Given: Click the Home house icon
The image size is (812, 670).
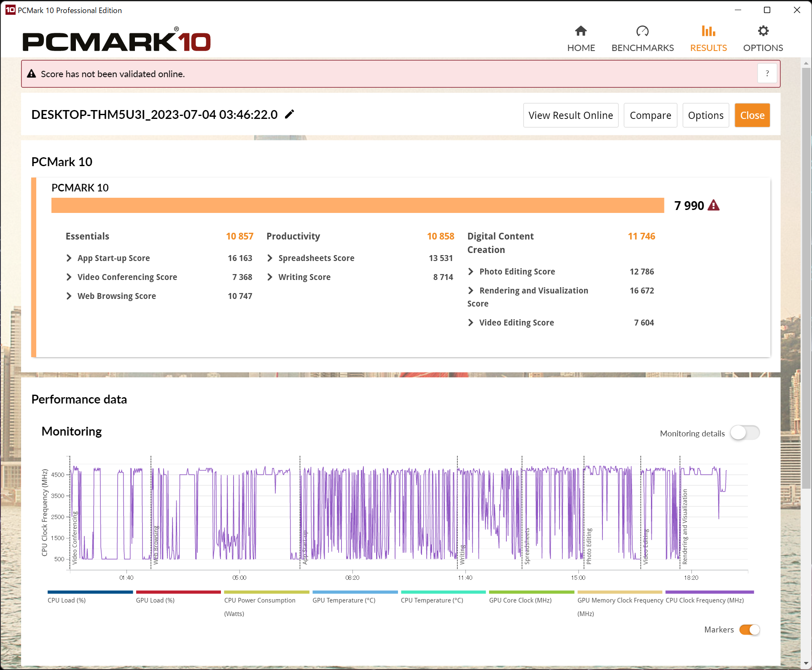Looking at the screenshot, I should click(x=581, y=31).
